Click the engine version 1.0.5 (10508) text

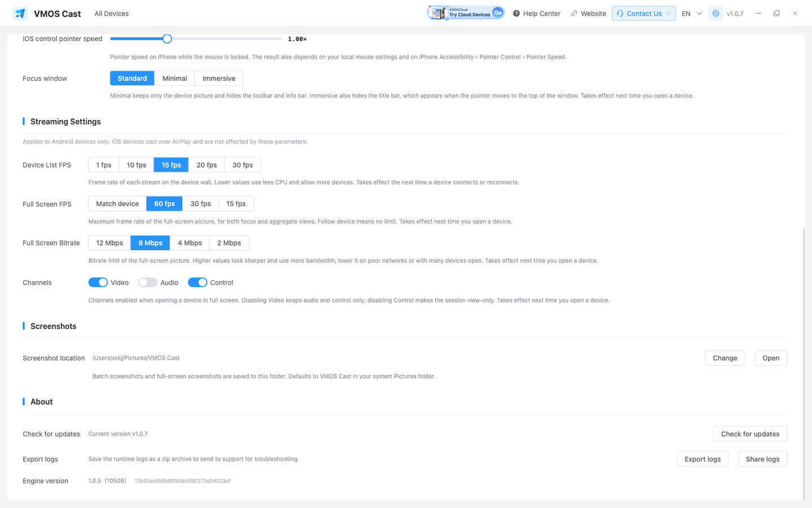[107, 481]
